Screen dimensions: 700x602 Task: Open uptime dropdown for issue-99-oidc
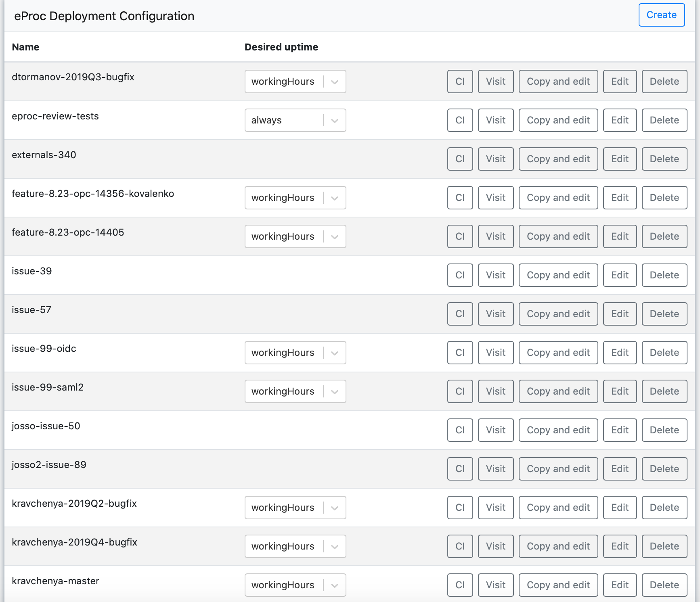pyautogui.click(x=295, y=353)
